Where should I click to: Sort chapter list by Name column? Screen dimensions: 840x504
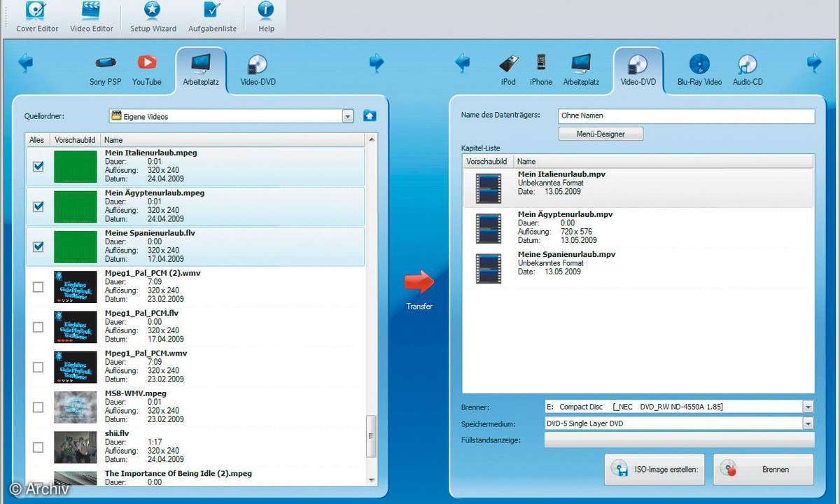[x=664, y=161]
